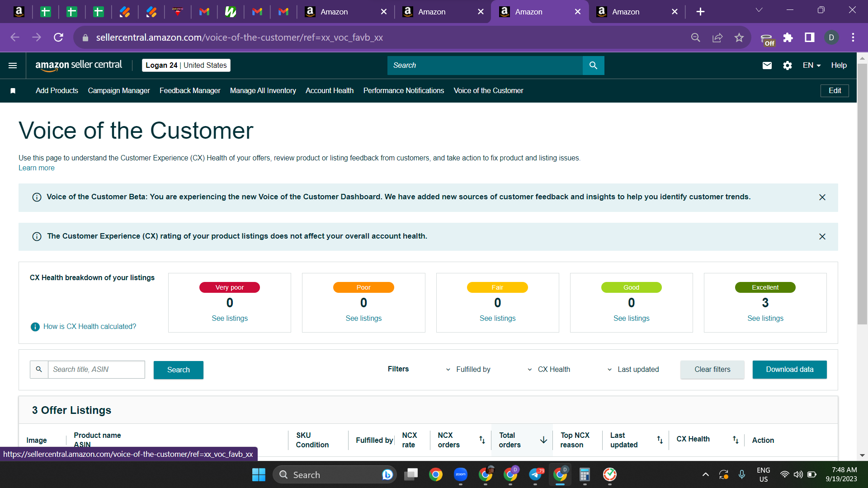
Task: Click the microphone icon in system tray
Action: click(742, 474)
